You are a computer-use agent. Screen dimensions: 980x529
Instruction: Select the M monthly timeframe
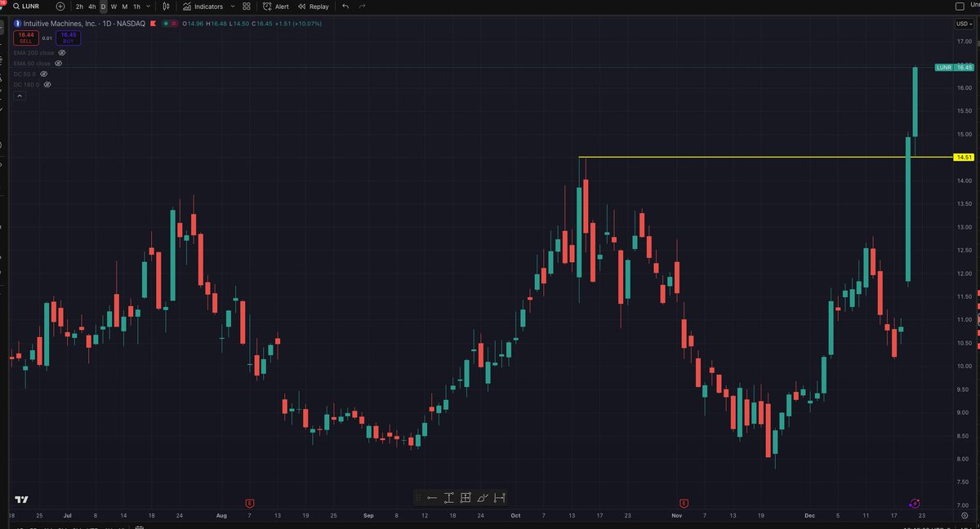click(124, 7)
